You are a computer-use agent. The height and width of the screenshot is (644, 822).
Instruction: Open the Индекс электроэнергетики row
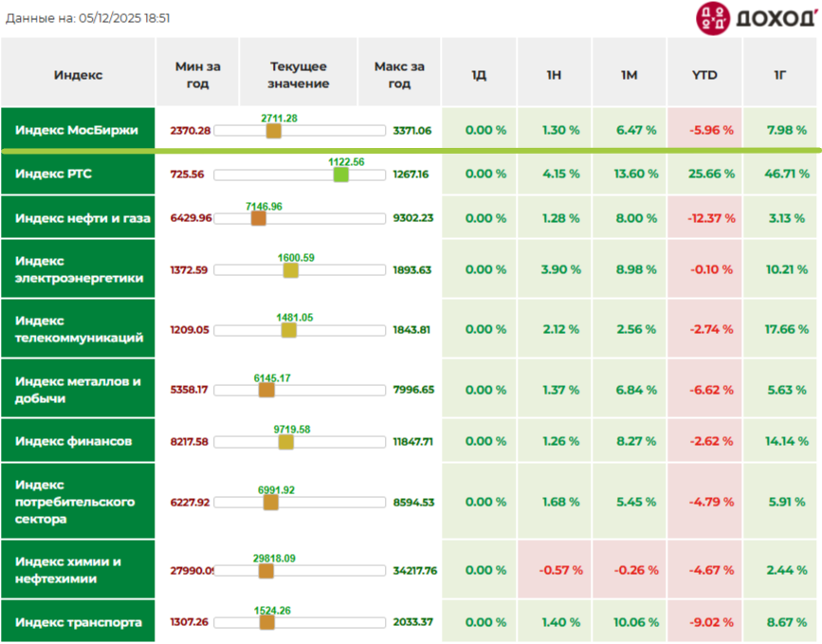point(78,269)
